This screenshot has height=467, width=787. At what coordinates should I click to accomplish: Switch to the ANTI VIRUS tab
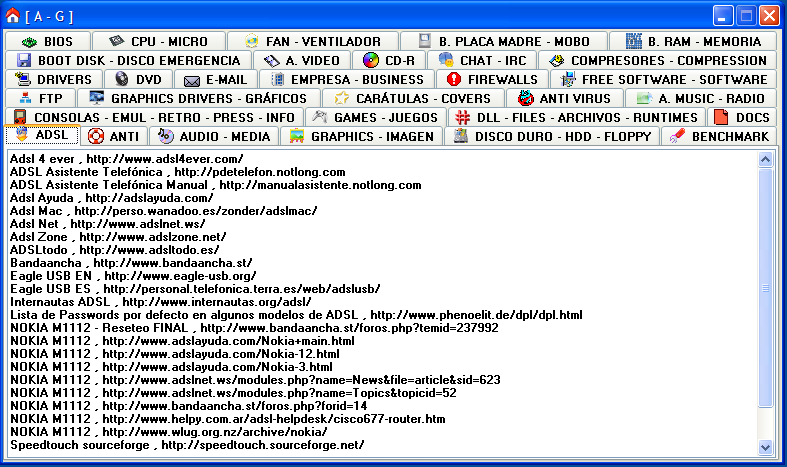point(565,98)
